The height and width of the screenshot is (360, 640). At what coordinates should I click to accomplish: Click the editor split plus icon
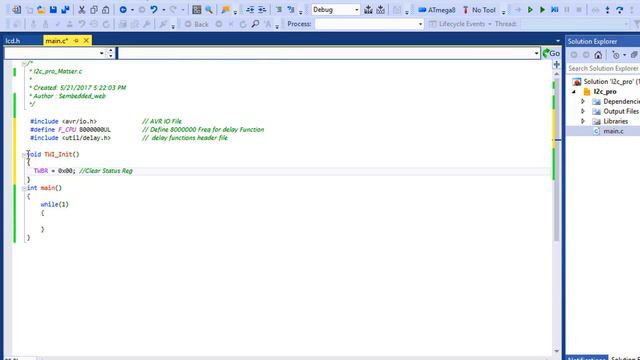click(556, 64)
